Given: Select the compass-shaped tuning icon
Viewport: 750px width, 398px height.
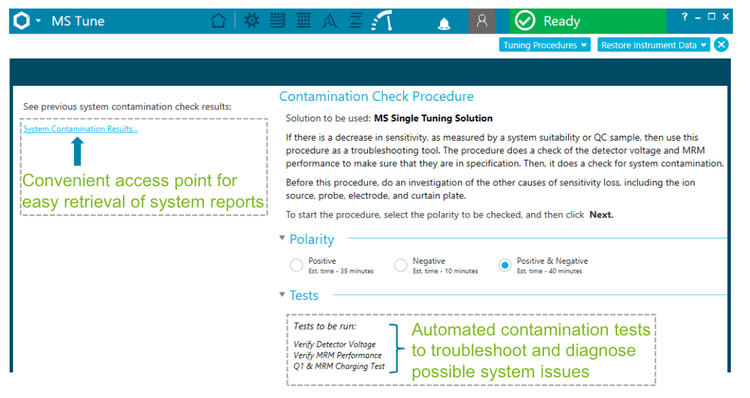Looking at the screenshot, I should (x=330, y=21).
